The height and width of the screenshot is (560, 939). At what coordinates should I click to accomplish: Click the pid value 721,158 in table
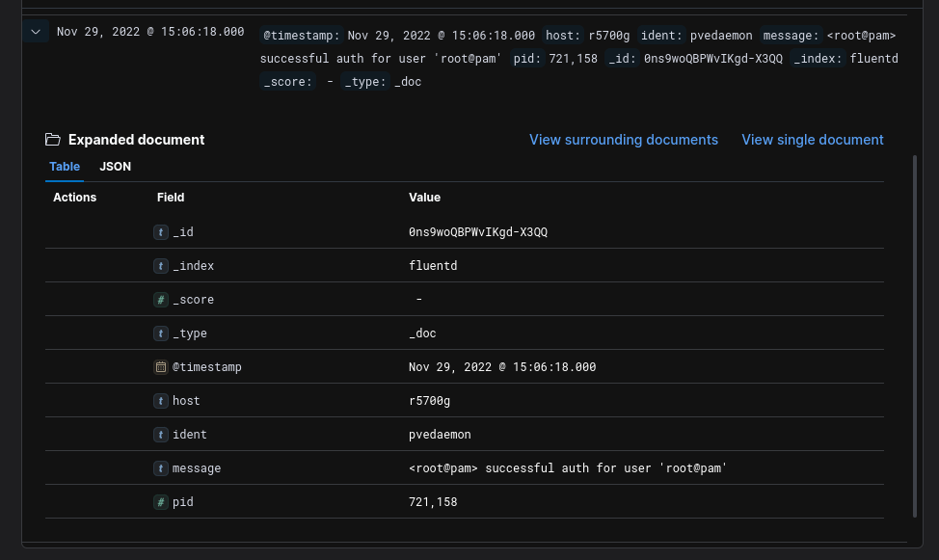[x=433, y=502]
